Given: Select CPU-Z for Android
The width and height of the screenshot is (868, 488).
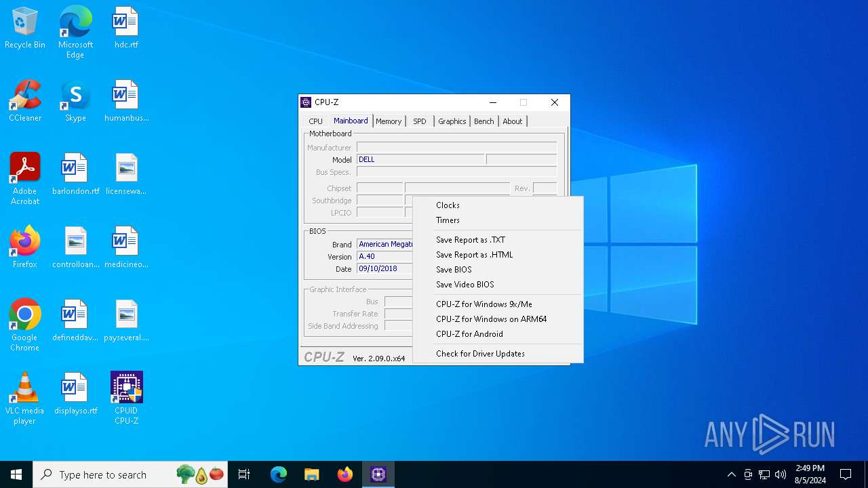Looking at the screenshot, I should 498,334.
